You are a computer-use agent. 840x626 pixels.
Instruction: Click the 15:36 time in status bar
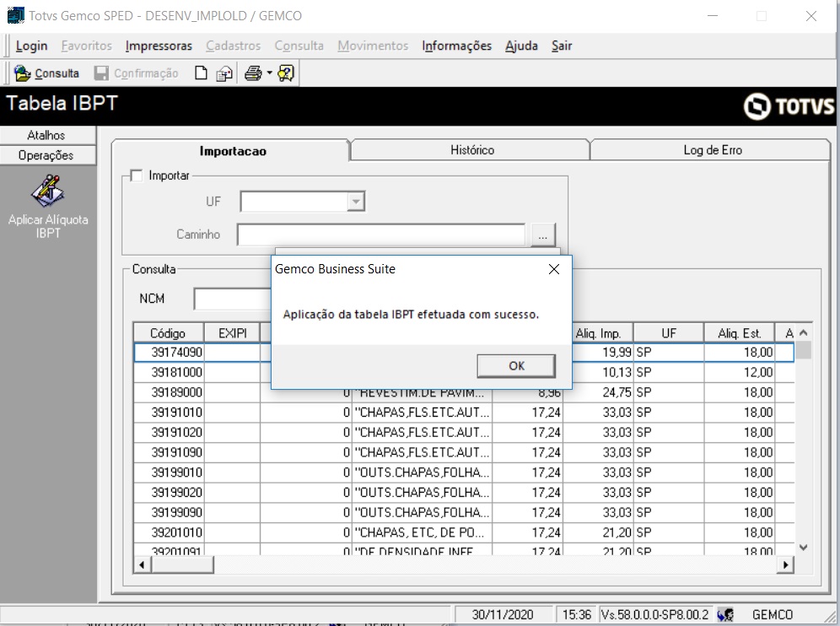[576, 614]
